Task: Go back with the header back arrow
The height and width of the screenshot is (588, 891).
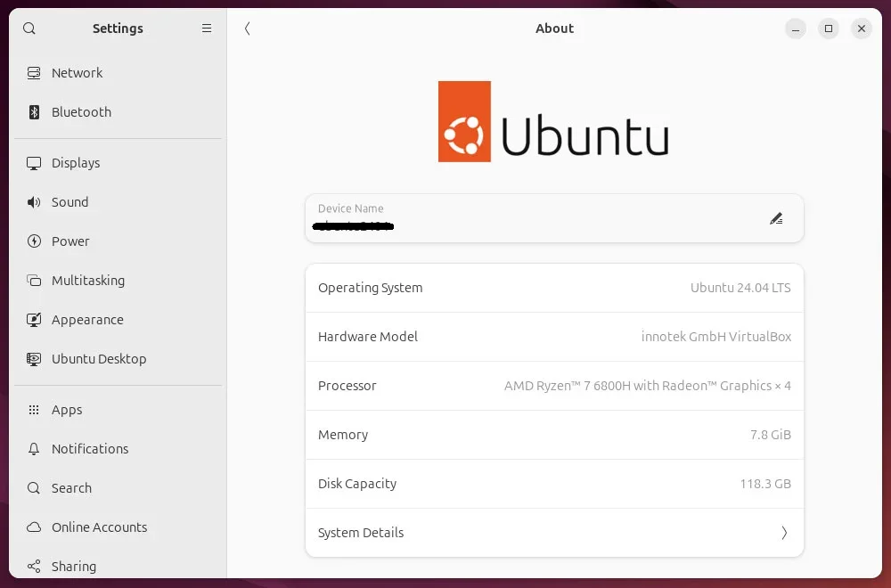Action: pyautogui.click(x=247, y=29)
